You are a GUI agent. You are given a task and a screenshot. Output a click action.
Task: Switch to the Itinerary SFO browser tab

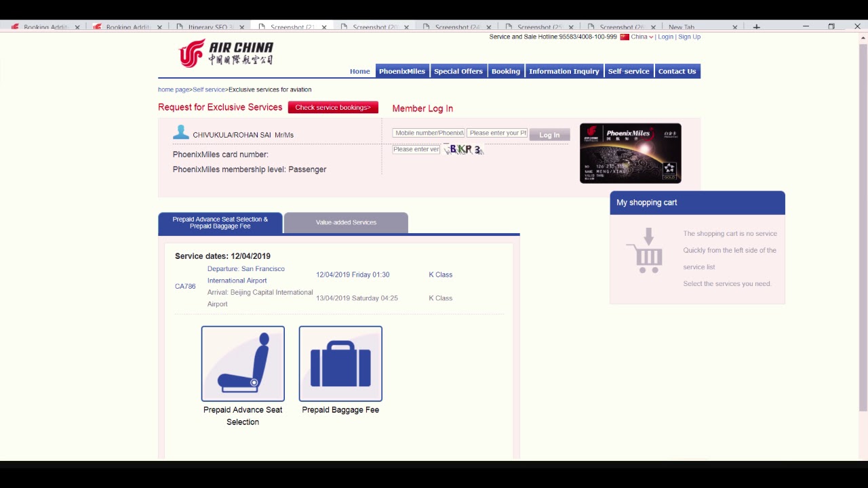210,27
